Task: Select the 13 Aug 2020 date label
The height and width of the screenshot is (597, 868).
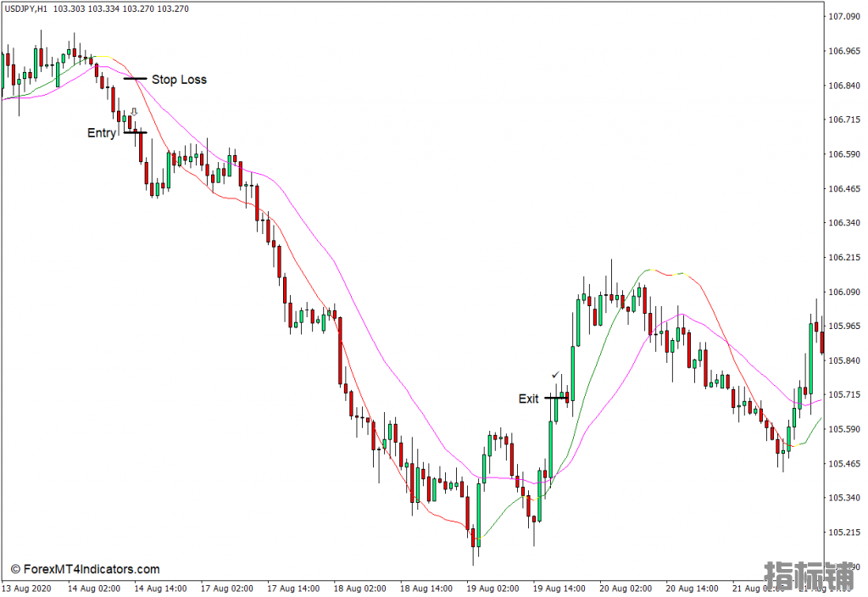Action: (x=26, y=588)
